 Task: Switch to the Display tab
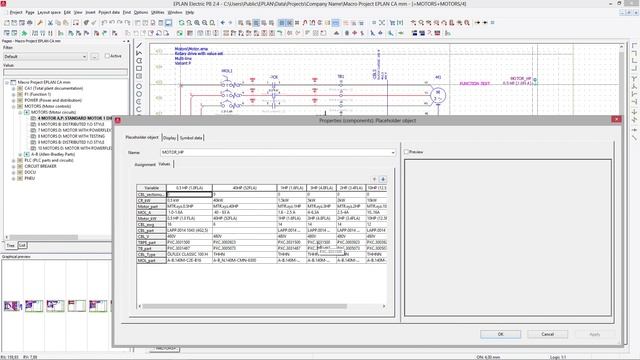(169, 138)
